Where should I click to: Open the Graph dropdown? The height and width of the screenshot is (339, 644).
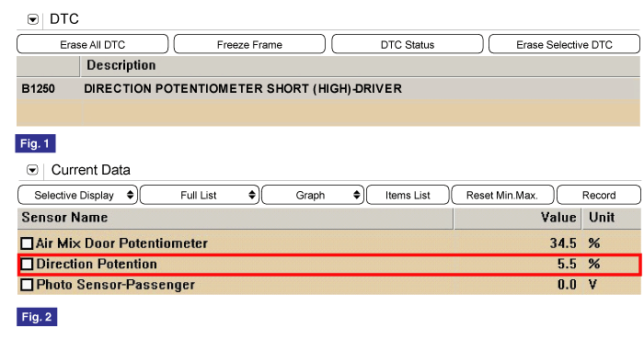tap(313, 195)
